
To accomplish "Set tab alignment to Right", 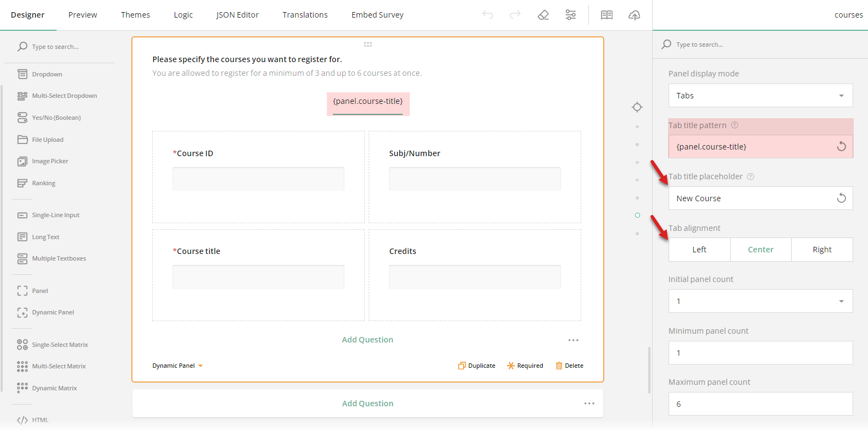I will point(822,250).
